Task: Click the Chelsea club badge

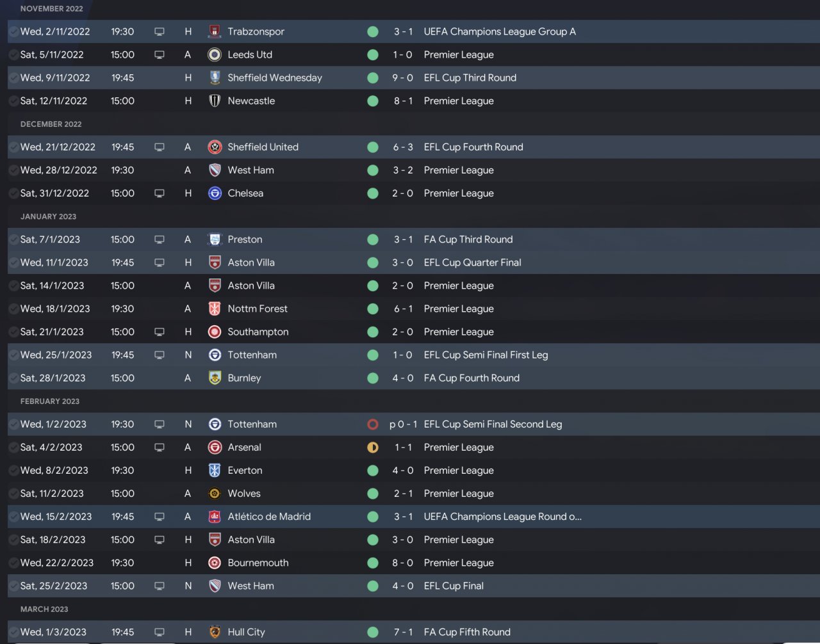Action: point(215,193)
